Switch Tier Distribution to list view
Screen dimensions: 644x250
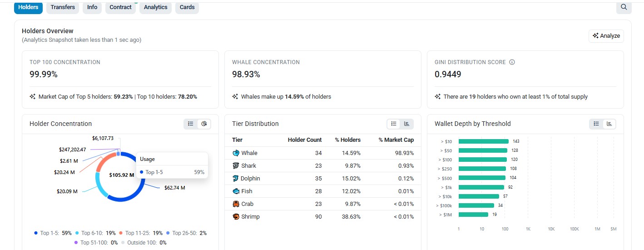point(394,124)
